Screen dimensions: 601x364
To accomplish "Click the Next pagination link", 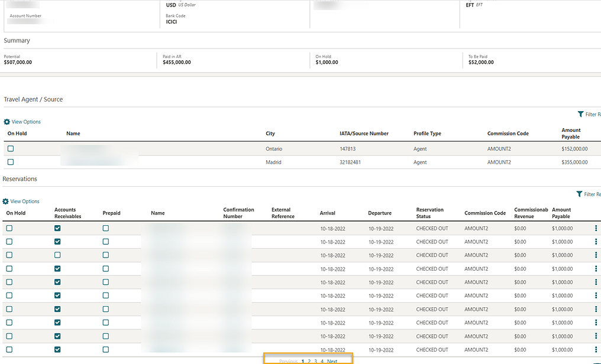I will point(332,361).
